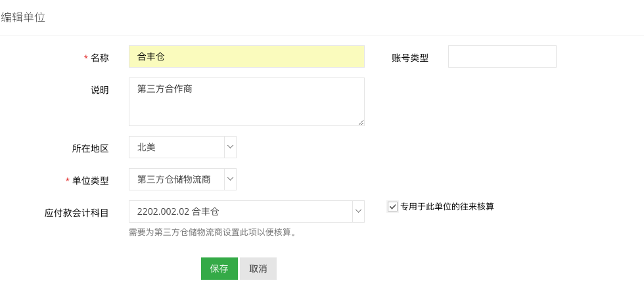Expand 单位类型 dropdown via its arrow
Viewport: 644px width, 287px height.
click(231, 179)
